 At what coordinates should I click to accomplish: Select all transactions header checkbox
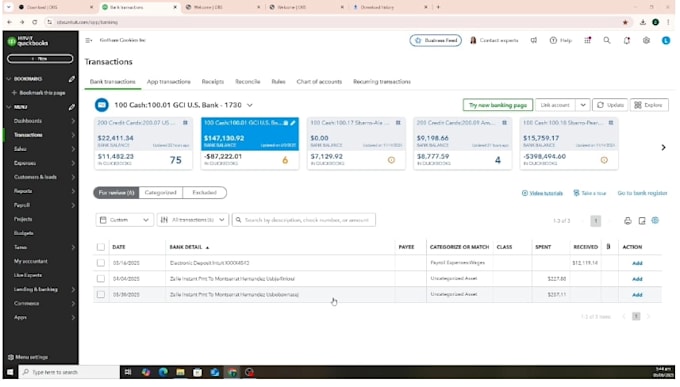(x=101, y=247)
